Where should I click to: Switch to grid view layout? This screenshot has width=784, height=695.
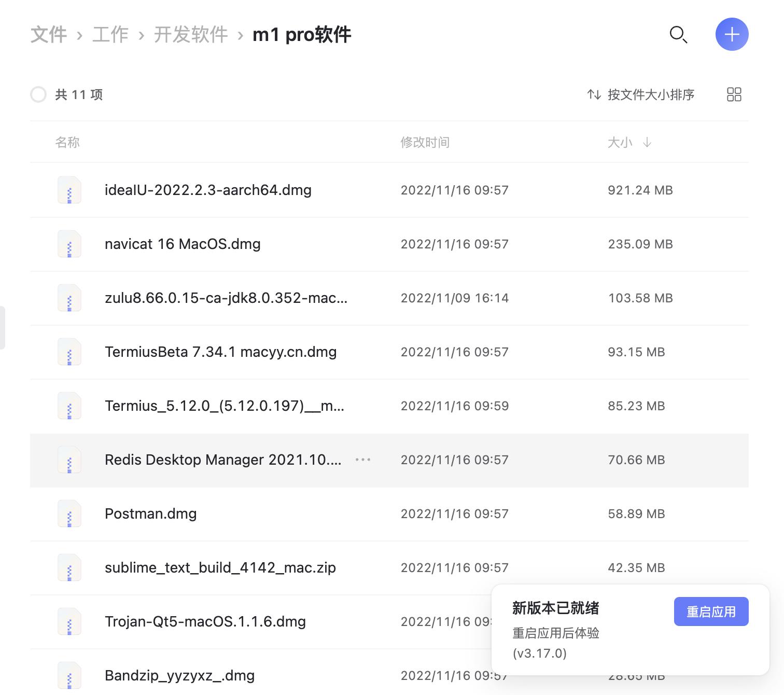[x=734, y=94]
